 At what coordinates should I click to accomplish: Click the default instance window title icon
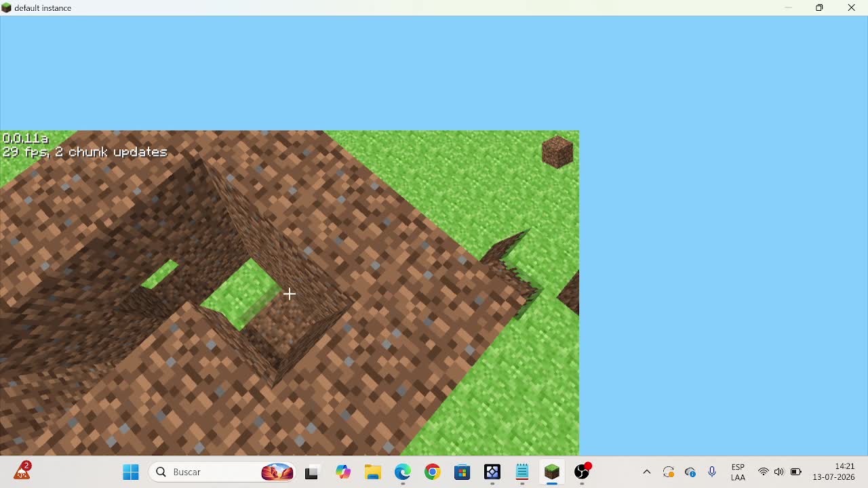7,8
